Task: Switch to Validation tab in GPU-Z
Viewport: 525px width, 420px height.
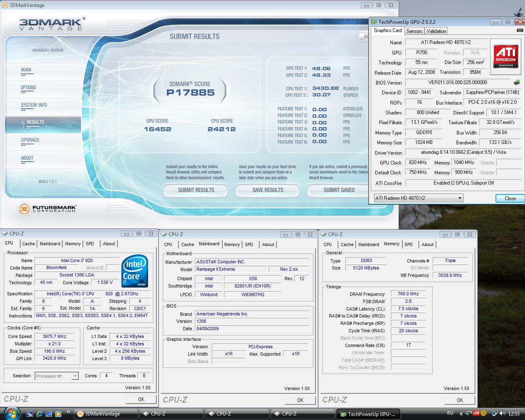Action: point(436,31)
